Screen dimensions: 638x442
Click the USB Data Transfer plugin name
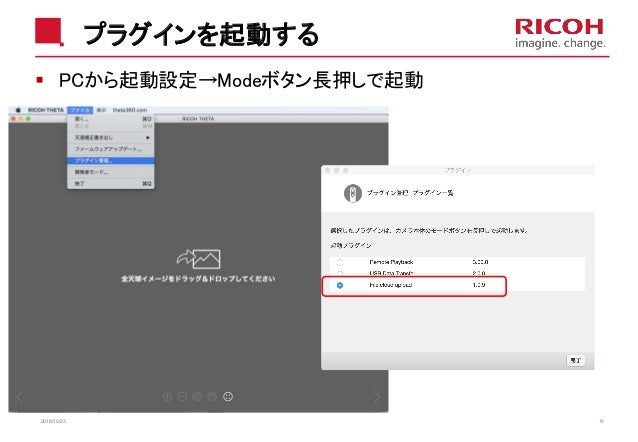(391, 273)
